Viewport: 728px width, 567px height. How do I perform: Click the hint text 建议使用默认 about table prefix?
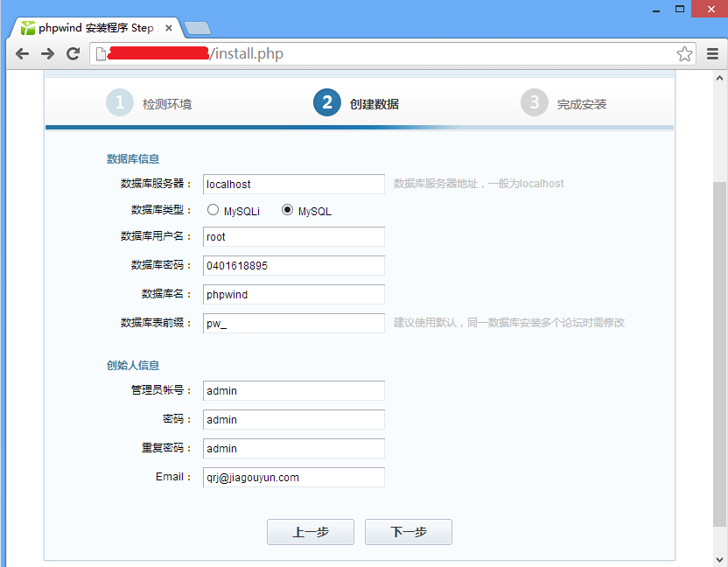click(x=509, y=323)
